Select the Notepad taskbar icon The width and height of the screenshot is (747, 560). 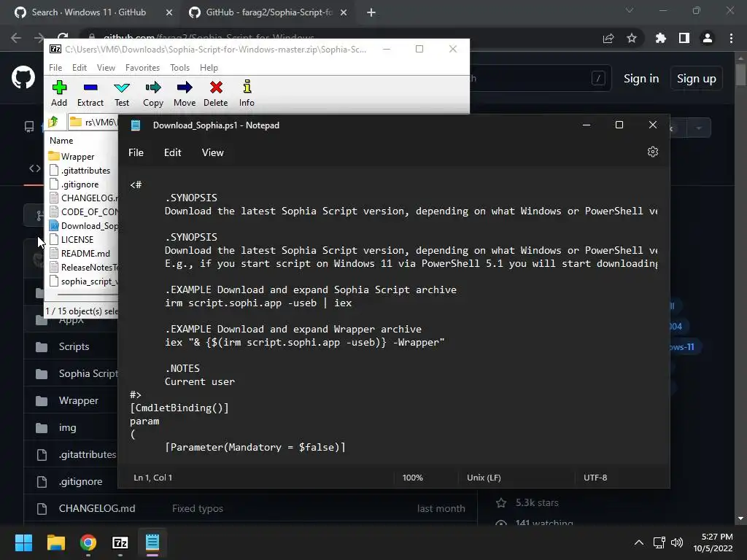coord(152,542)
